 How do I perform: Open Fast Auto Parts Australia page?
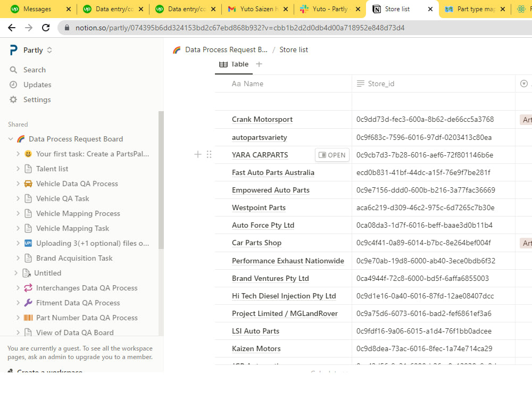point(273,172)
